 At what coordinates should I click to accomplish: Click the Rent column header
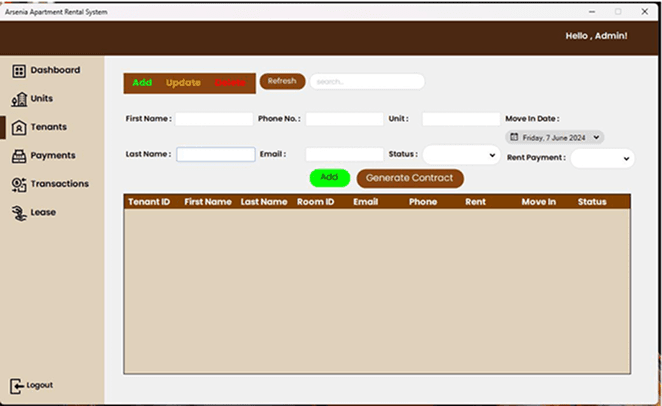475,202
